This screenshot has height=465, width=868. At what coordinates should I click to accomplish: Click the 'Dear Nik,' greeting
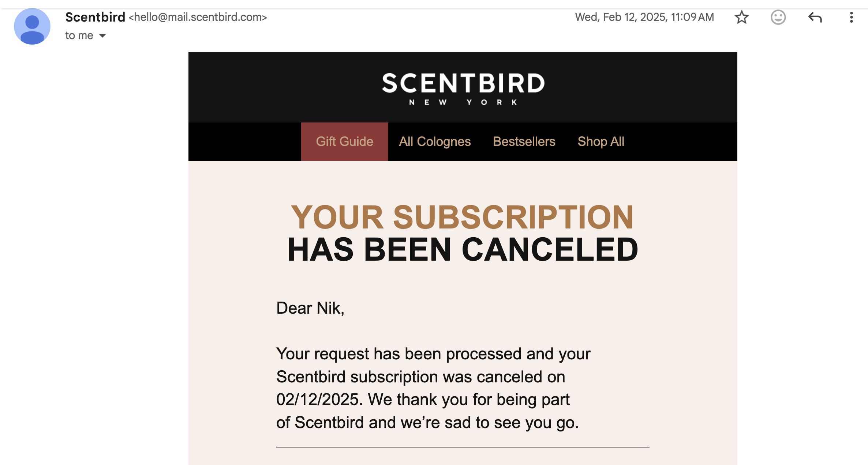pos(310,308)
